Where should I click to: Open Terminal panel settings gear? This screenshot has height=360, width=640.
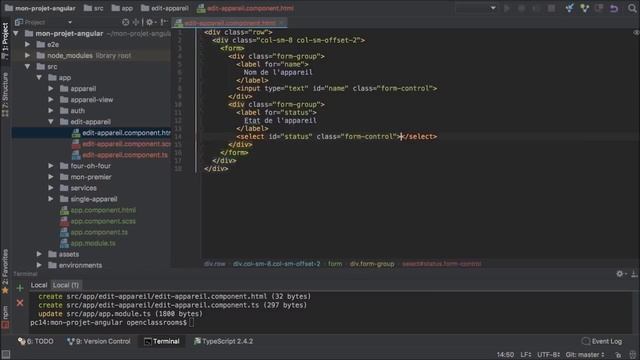pos(620,274)
